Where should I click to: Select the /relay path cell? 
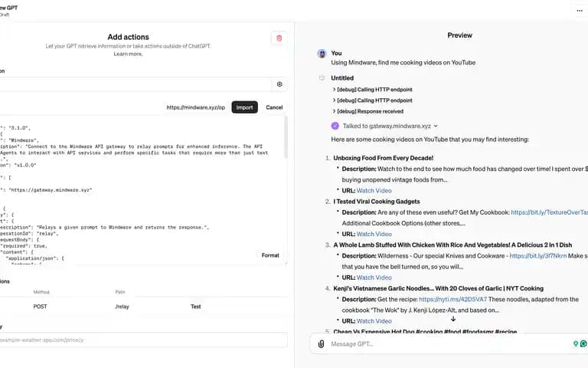pyautogui.click(x=122, y=307)
